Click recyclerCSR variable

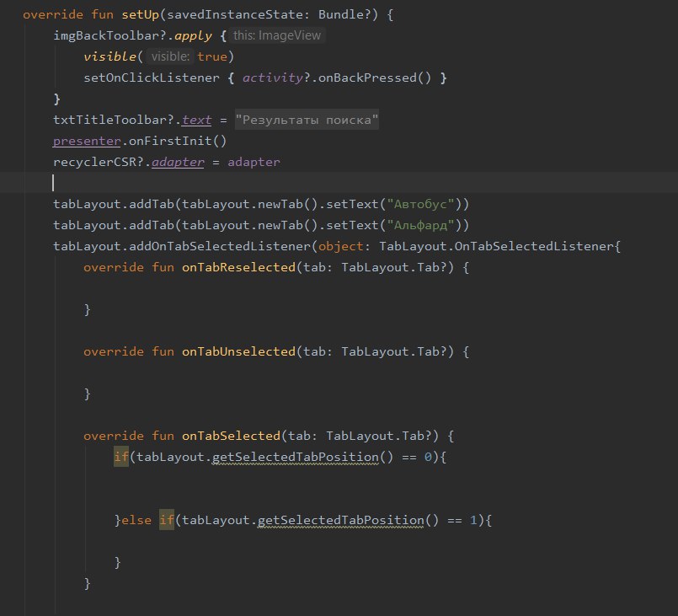94,162
